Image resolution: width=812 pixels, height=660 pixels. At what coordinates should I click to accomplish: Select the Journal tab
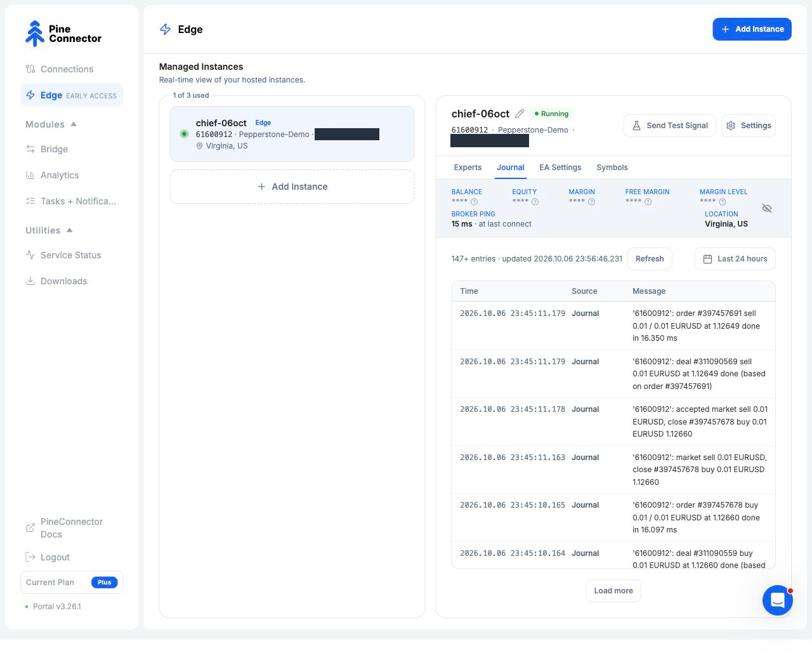click(x=511, y=168)
